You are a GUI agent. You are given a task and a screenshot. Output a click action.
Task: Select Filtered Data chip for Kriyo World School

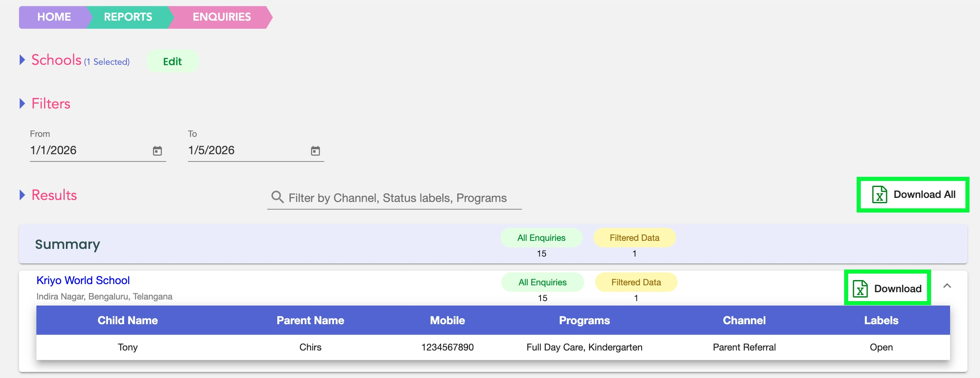tap(636, 282)
